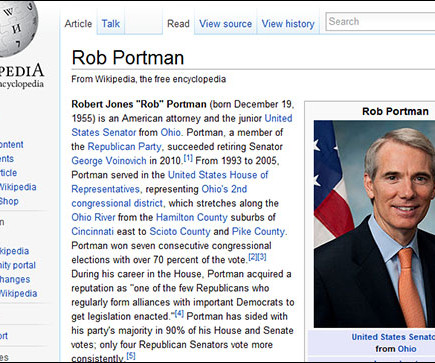Image resolution: width=435 pixels, height=363 pixels.
Task: Jump to citation footnote [4]
Action: [x=179, y=314]
